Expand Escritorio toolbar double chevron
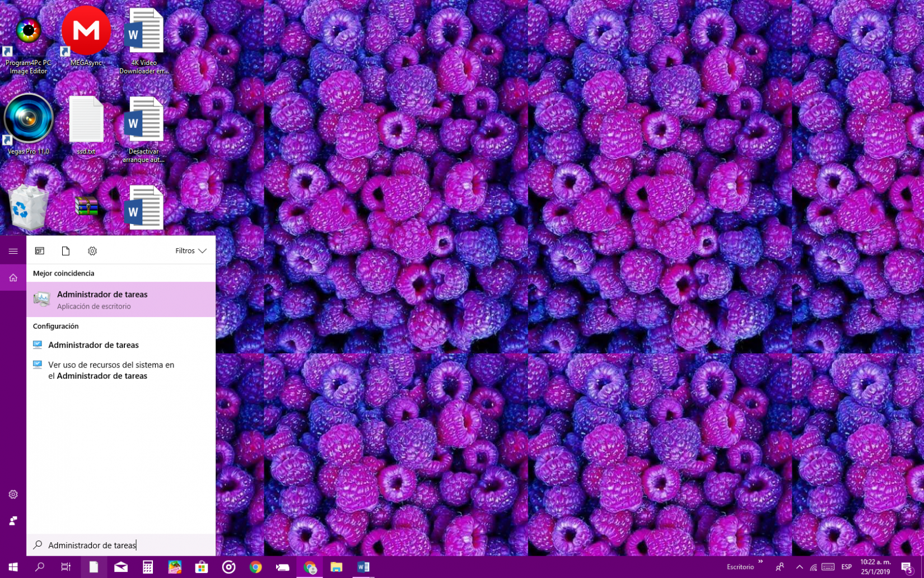 tap(760, 561)
